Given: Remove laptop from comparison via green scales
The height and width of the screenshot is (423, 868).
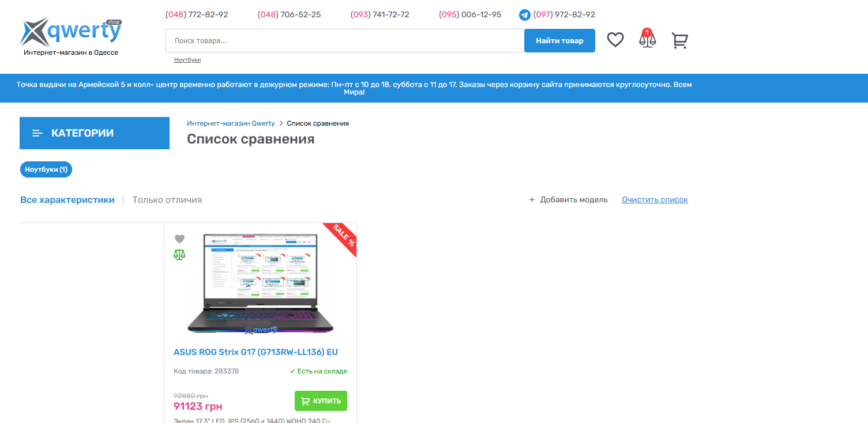Looking at the screenshot, I should tap(179, 255).
